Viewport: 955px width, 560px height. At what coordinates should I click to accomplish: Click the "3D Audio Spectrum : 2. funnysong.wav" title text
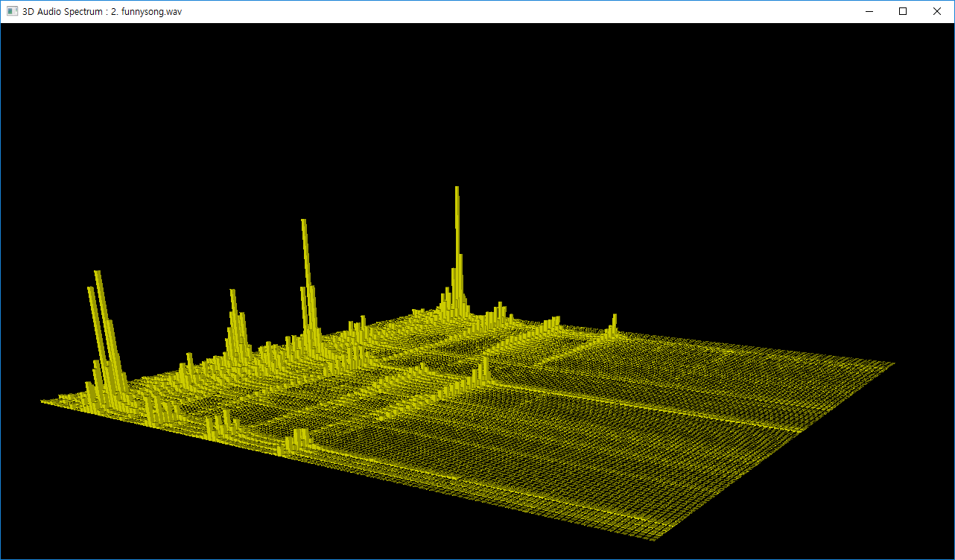102,12
